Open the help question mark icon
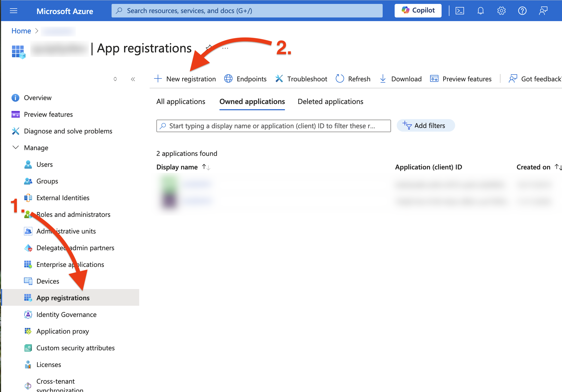 click(x=522, y=11)
